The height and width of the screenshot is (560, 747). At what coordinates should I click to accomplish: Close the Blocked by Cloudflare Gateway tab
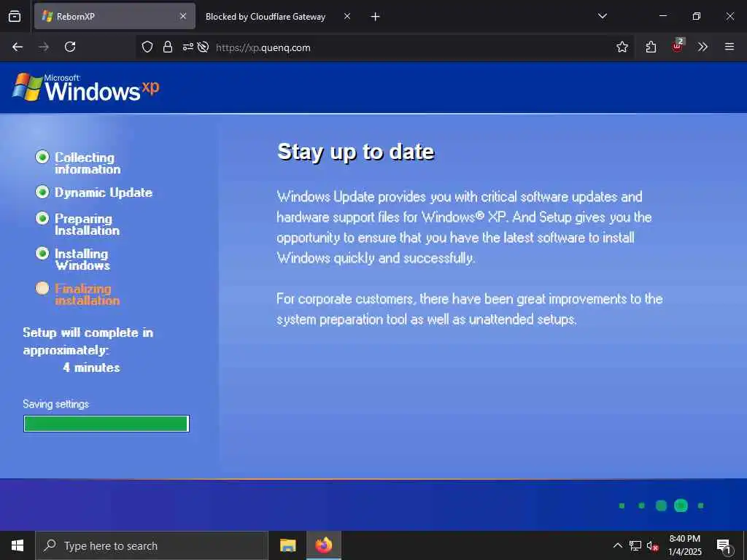click(x=347, y=16)
